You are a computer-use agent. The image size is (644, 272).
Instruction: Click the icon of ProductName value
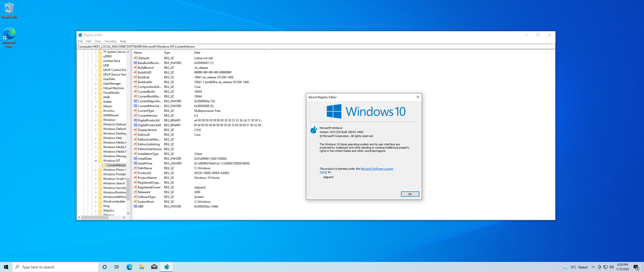point(135,178)
